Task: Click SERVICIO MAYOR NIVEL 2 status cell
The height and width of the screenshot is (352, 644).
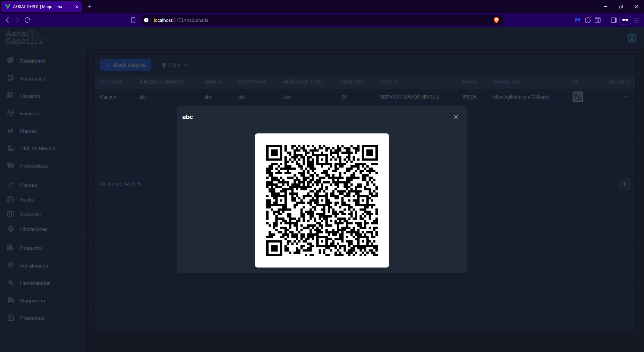Action: pos(409,97)
